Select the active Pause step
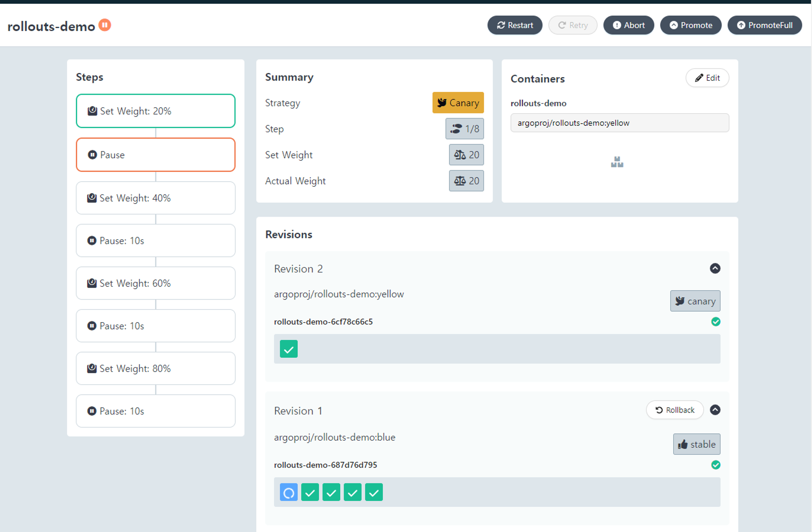Viewport: 812px width, 532px height. coord(155,155)
